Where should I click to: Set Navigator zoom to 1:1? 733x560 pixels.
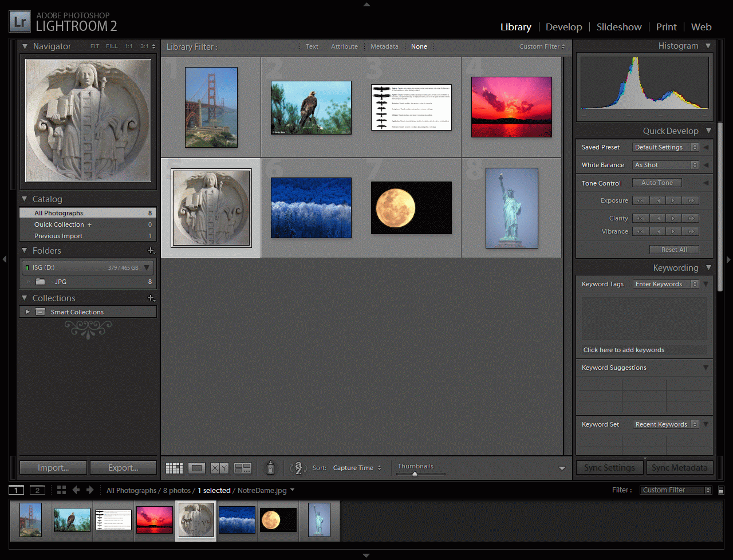(129, 46)
